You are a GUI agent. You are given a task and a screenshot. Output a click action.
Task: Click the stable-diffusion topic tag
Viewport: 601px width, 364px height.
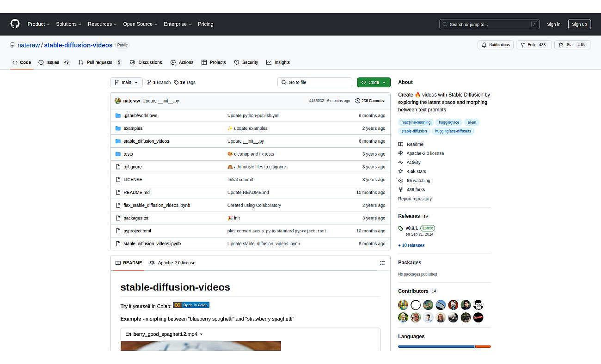(414, 131)
